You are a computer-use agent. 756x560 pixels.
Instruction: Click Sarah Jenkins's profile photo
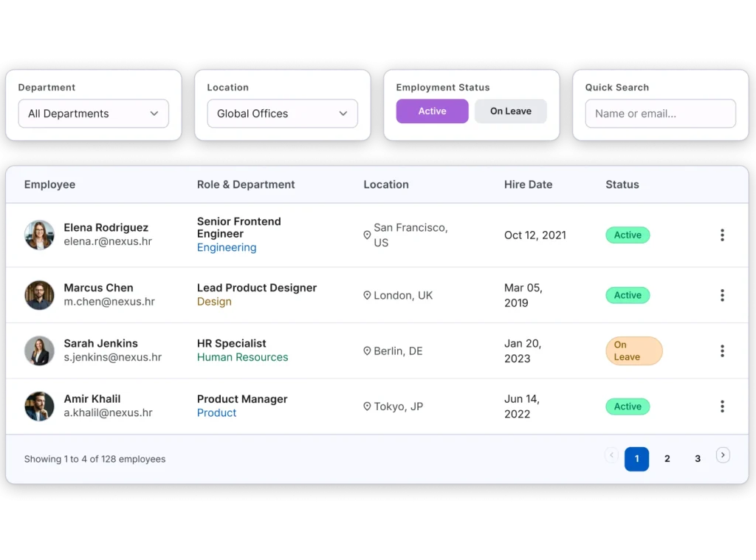(39, 351)
